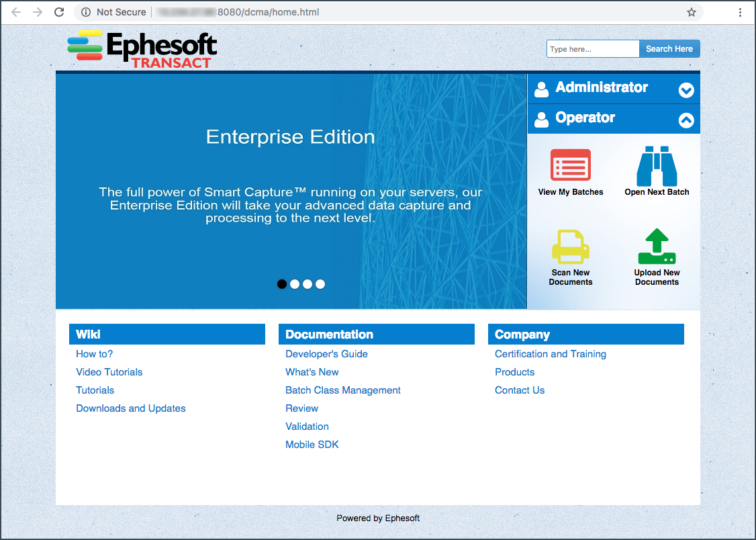Collapse the Operator panel chevron
Viewport: 756px width, 540px height.
click(686, 120)
